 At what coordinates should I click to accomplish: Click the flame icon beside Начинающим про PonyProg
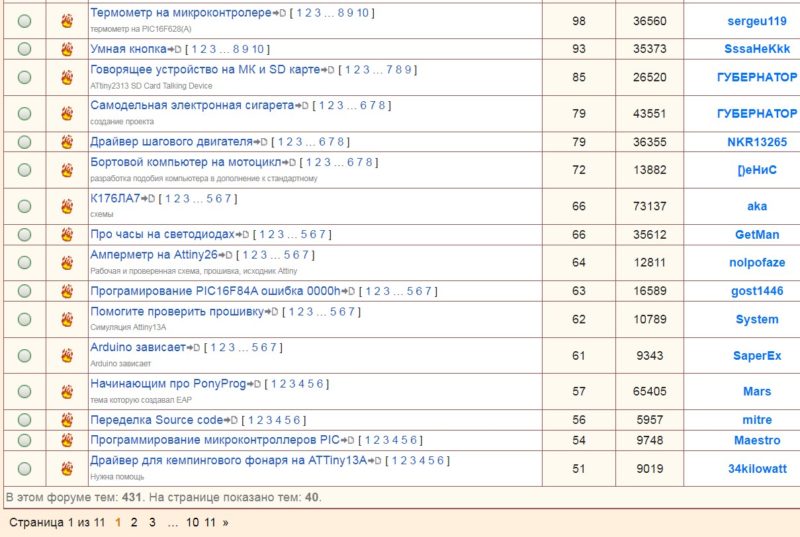pos(67,391)
